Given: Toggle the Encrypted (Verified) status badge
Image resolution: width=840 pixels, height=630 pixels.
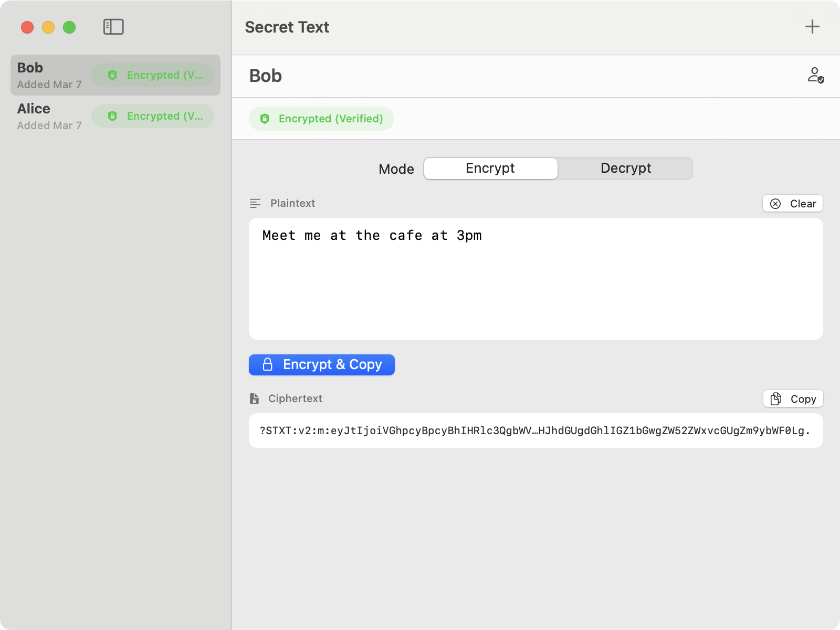Looking at the screenshot, I should click(x=321, y=119).
